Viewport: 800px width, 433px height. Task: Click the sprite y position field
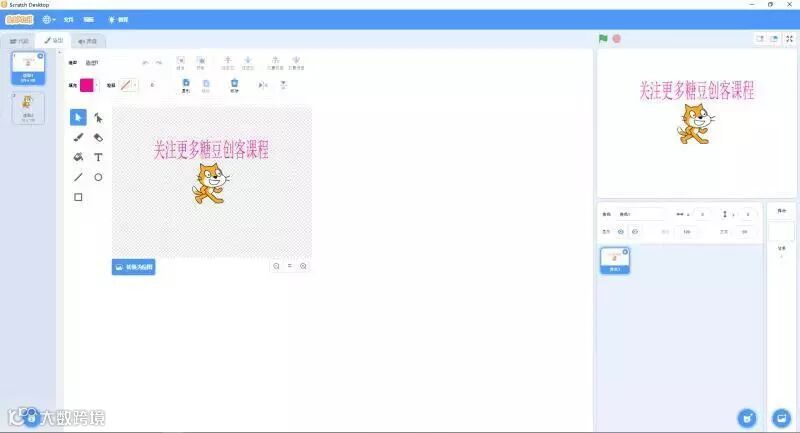pyautogui.click(x=747, y=214)
